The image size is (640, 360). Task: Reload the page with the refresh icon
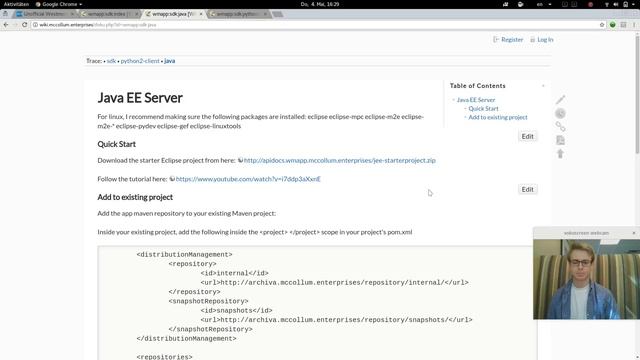24,25
